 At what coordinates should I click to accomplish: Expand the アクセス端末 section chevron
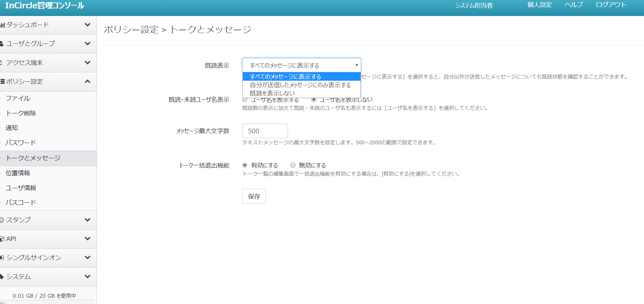88,63
